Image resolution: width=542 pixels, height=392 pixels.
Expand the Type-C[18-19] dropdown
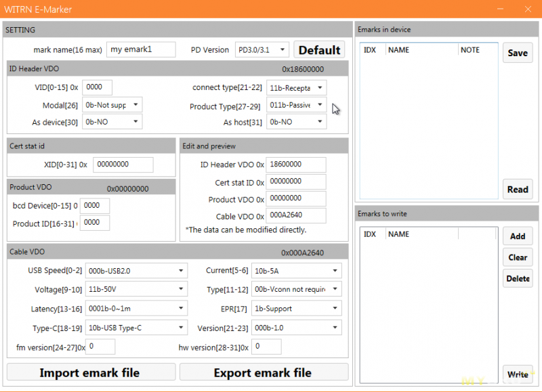coord(136,328)
